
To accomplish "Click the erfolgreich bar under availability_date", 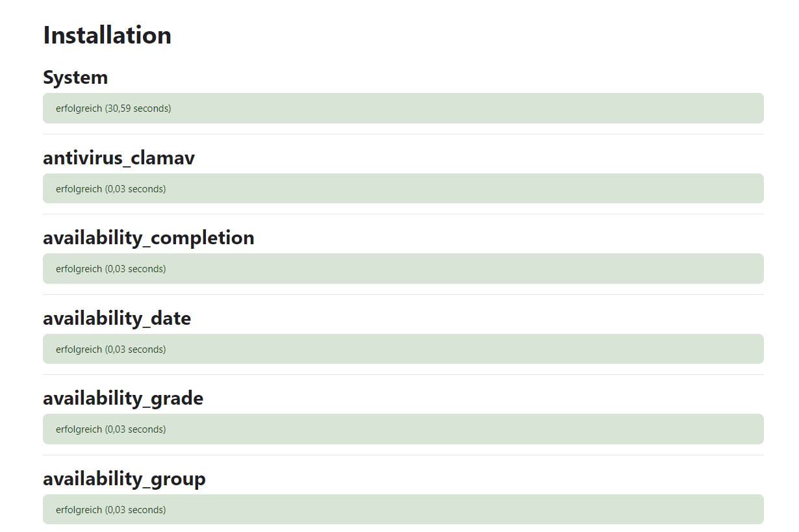I will [403, 349].
